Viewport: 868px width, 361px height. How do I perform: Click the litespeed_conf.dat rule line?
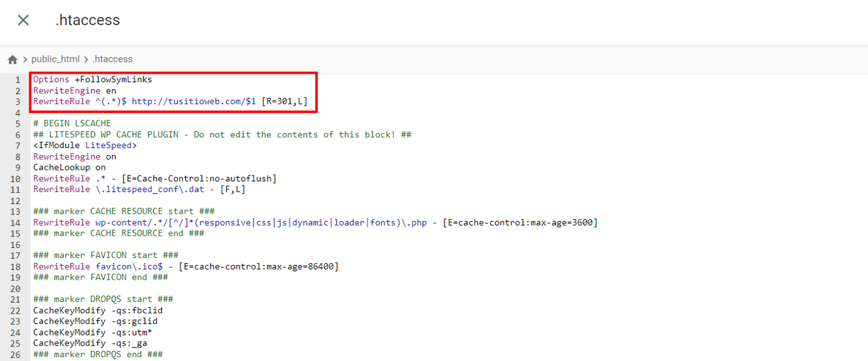(x=139, y=189)
